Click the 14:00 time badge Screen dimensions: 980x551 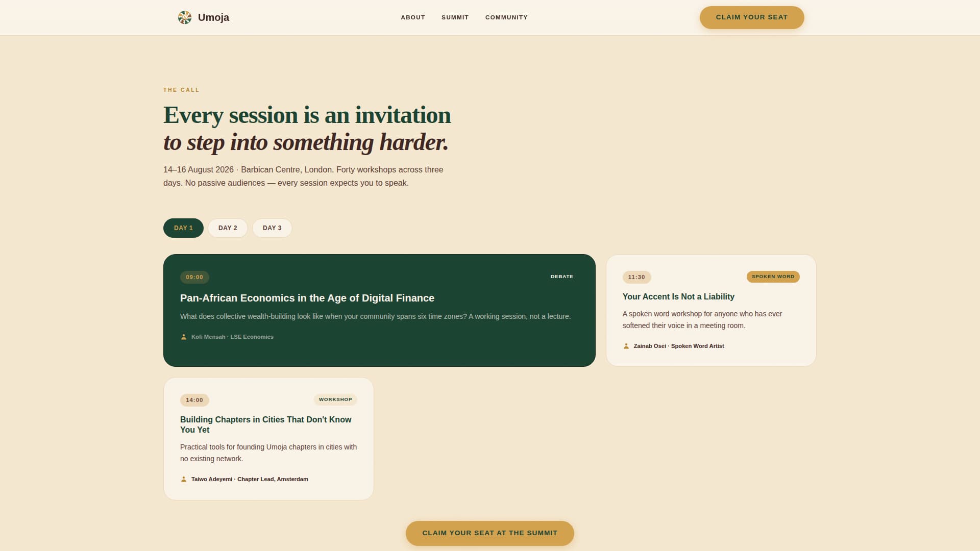(x=194, y=400)
